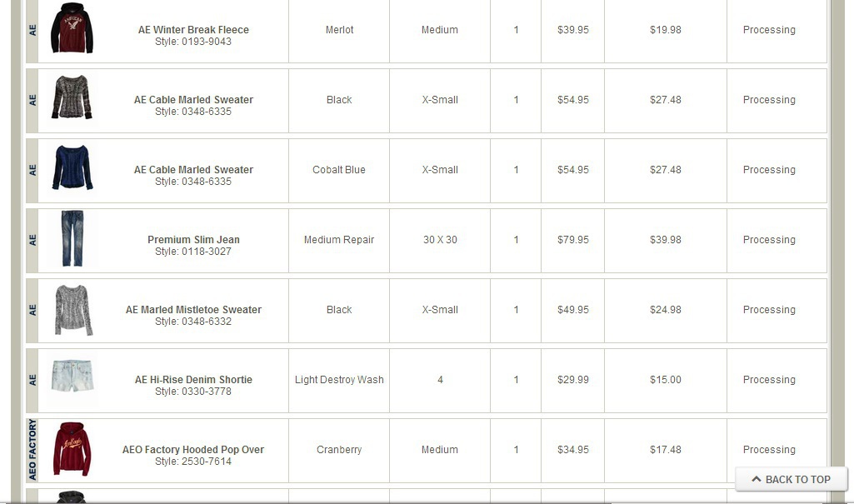
Task: Click the Marled Mistletoe Sweater thumbnail
Action: click(72, 310)
